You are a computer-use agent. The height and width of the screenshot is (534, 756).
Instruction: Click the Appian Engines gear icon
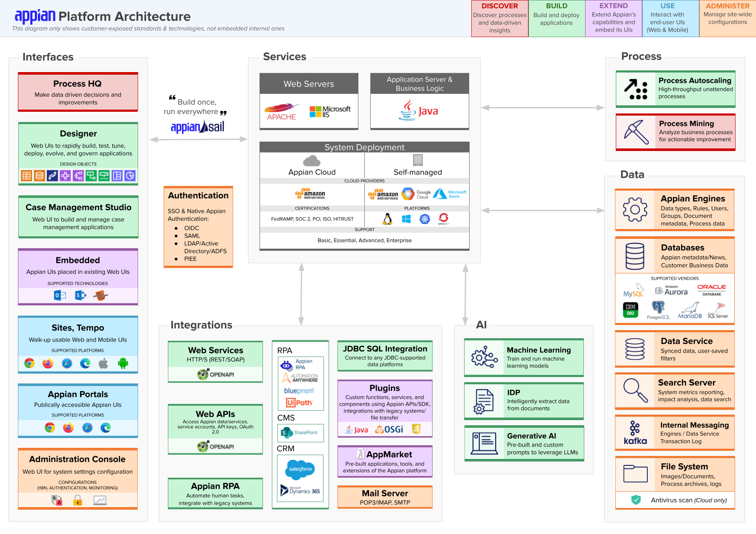point(635,209)
